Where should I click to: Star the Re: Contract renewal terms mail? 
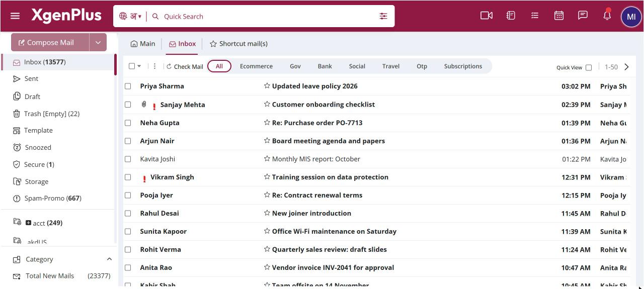pos(267,195)
